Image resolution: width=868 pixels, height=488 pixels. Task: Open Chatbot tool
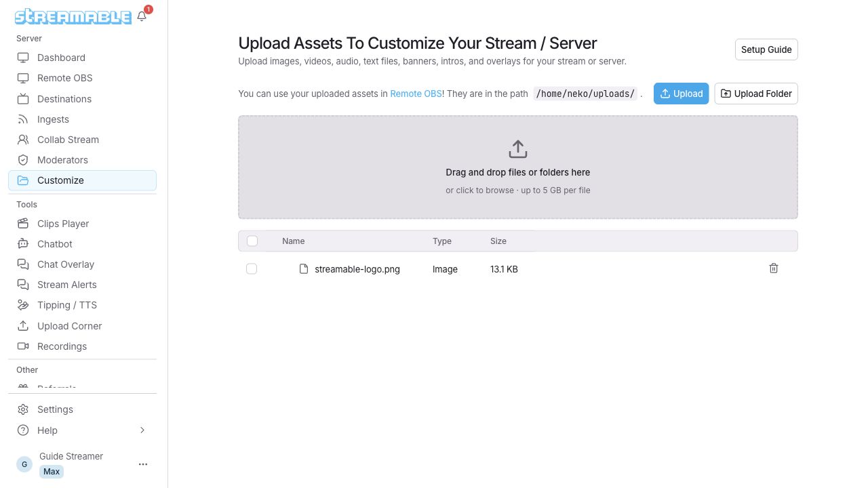pos(83,244)
